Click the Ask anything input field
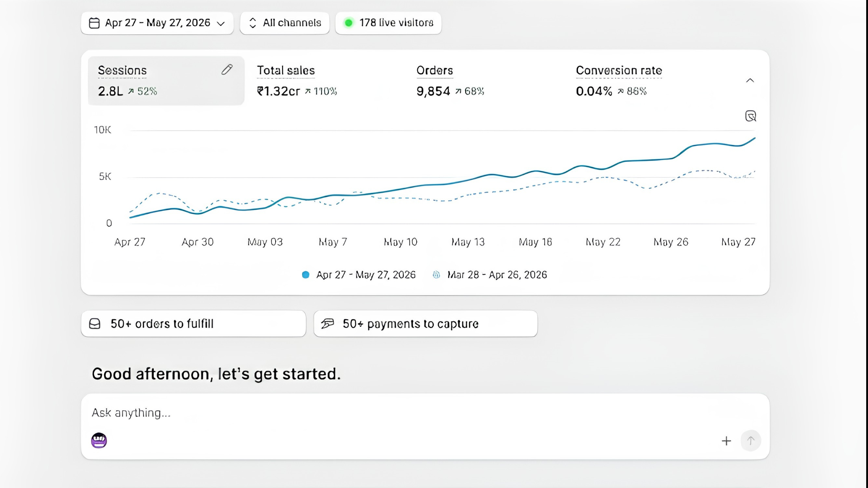Image resolution: width=868 pixels, height=488 pixels. click(x=425, y=413)
